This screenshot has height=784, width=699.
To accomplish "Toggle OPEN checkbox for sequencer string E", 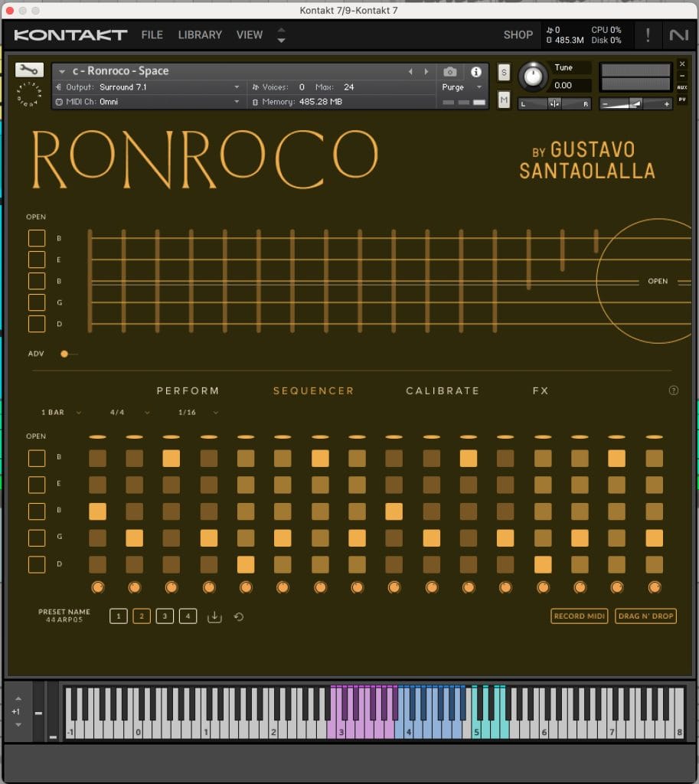I will click(37, 485).
